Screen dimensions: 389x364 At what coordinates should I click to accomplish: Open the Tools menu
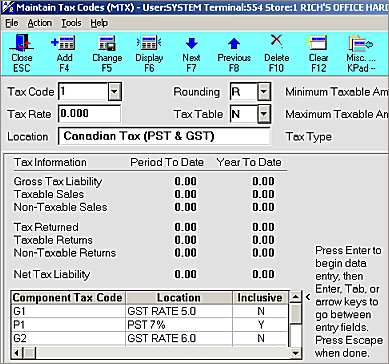(71, 23)
